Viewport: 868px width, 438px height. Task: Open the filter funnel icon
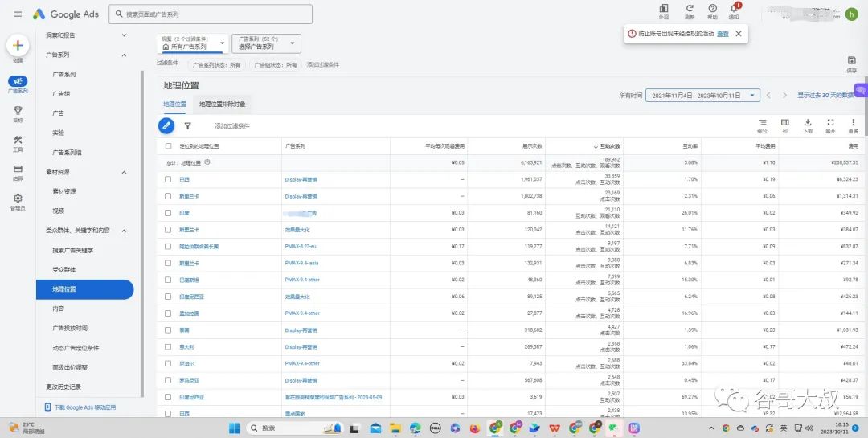187,125
